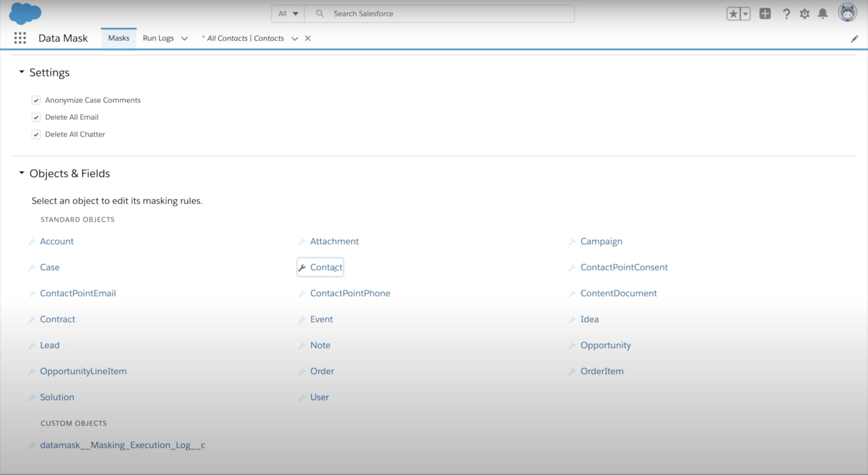
Task: Open the Attachment object link
Action: click(334, 241)
